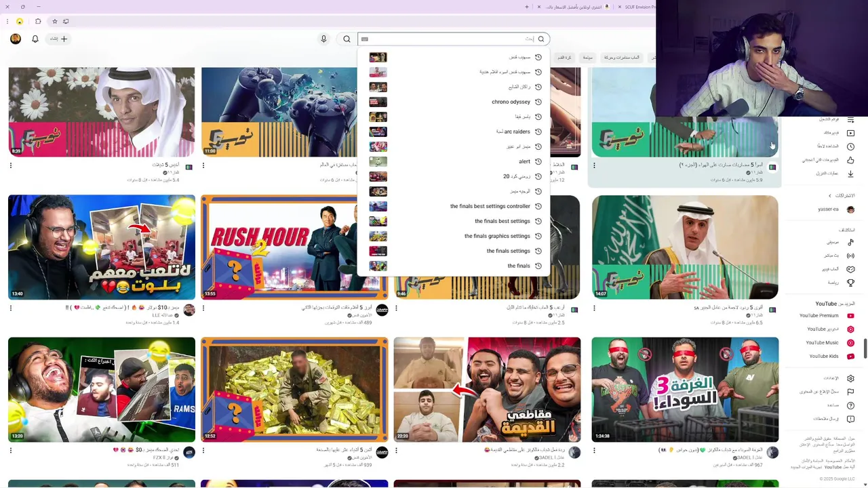Select 'the finals best settings controller' suggestion
This screenshot has height=488, width=868.
[454, 206]
